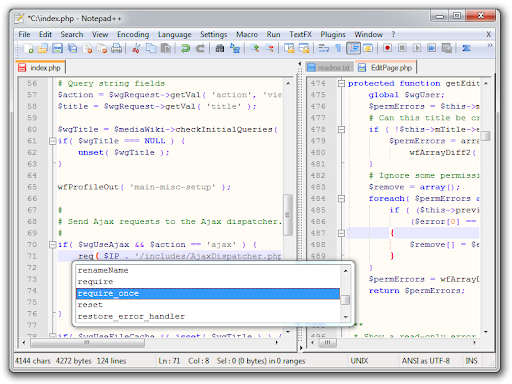Pick 'require' in the autocomplete popup
512x384 pixels.
click(208, 282)
